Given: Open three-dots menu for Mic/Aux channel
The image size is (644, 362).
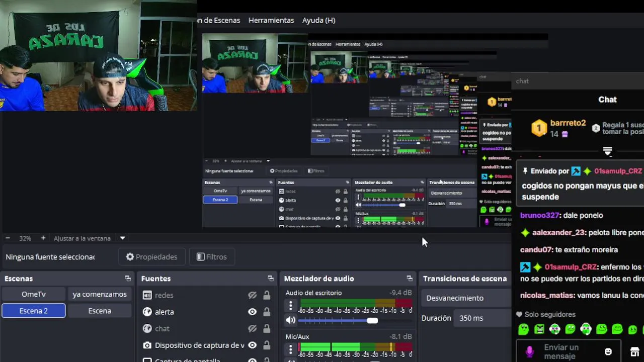Looking at the screenshot, I should pos(290,349).
